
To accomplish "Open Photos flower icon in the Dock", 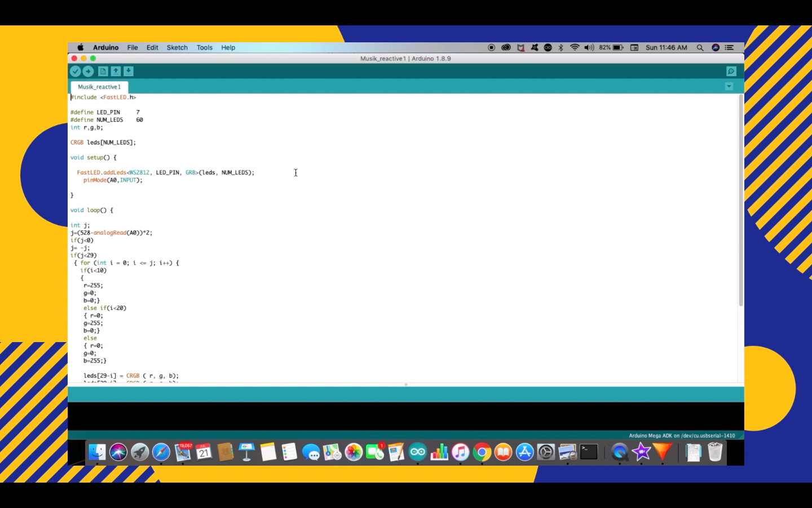I will click(x=354, y=452).
